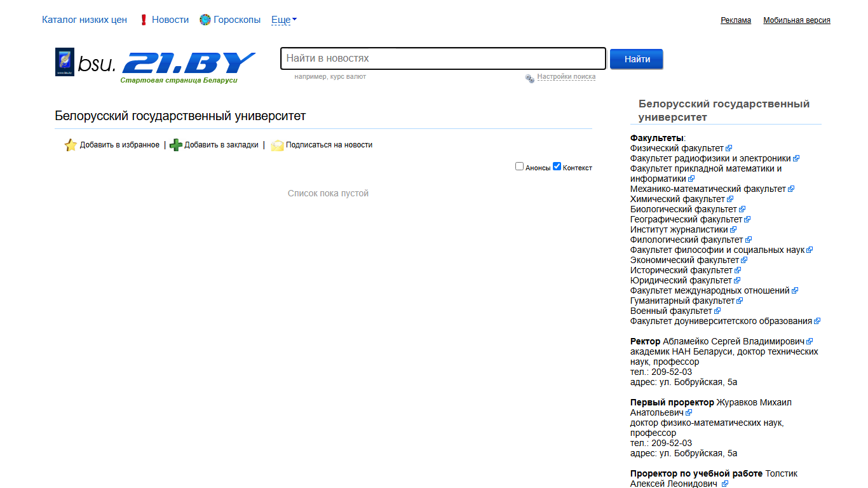Click the search settings gears icon

530,78
